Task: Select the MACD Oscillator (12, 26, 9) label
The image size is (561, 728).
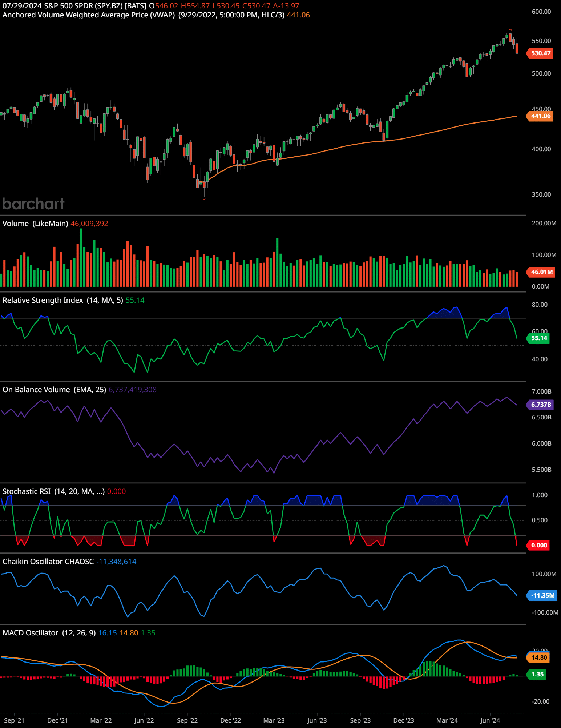Action: click(x=49, y=633)
